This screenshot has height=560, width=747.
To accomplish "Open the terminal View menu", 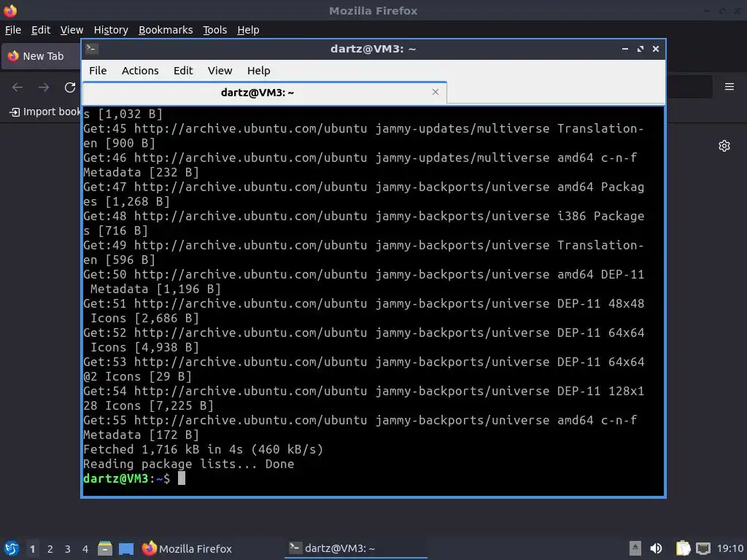I will pyautogui.click(x=220, y=71).
